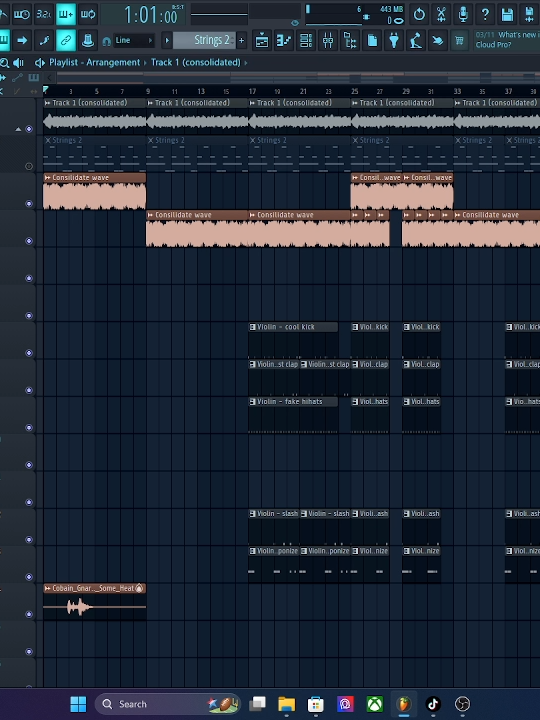The width and height of the screenshot is (540, 720).
Task: Click the playlist horizontal scrollbar
Action: [294, 78]
